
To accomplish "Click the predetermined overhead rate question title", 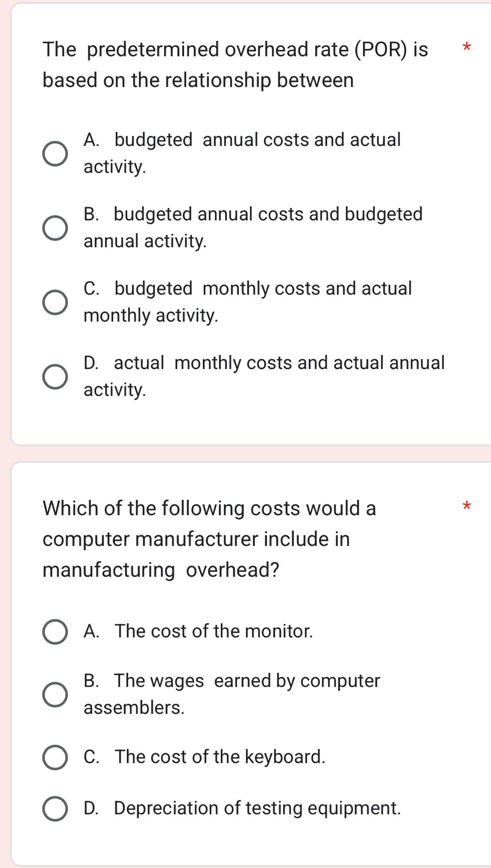I will [235, 64].
